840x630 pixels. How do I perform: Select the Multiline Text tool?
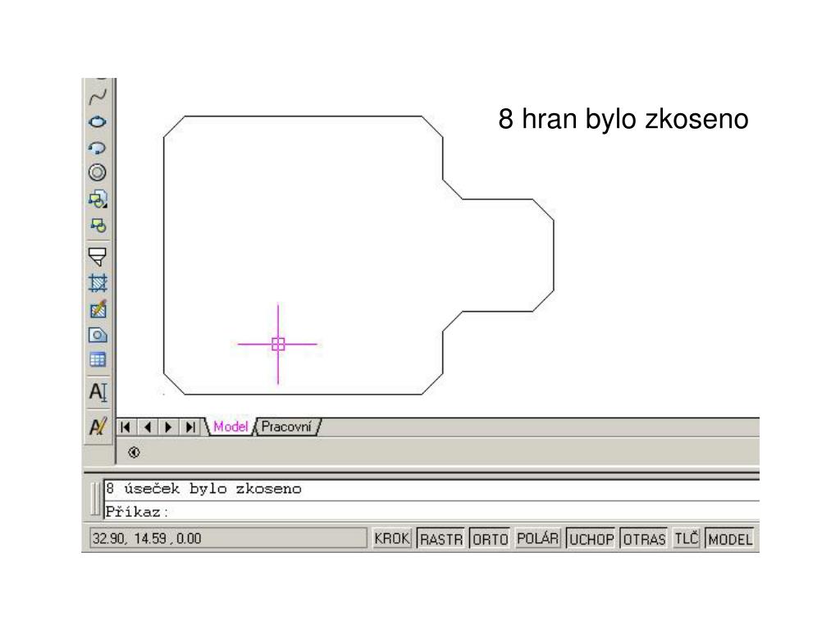(98, 391)
